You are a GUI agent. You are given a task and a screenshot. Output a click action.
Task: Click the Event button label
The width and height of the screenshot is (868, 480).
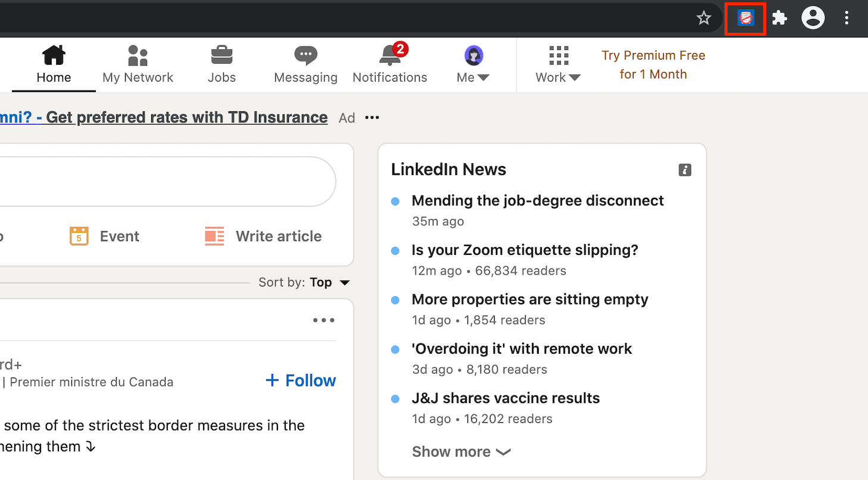(x=119, y=236)
